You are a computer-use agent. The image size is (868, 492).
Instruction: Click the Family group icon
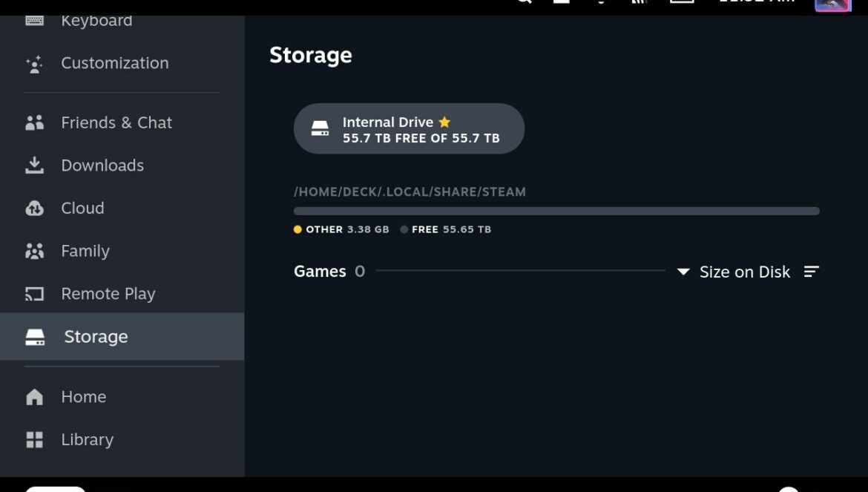tap(34, 252)
